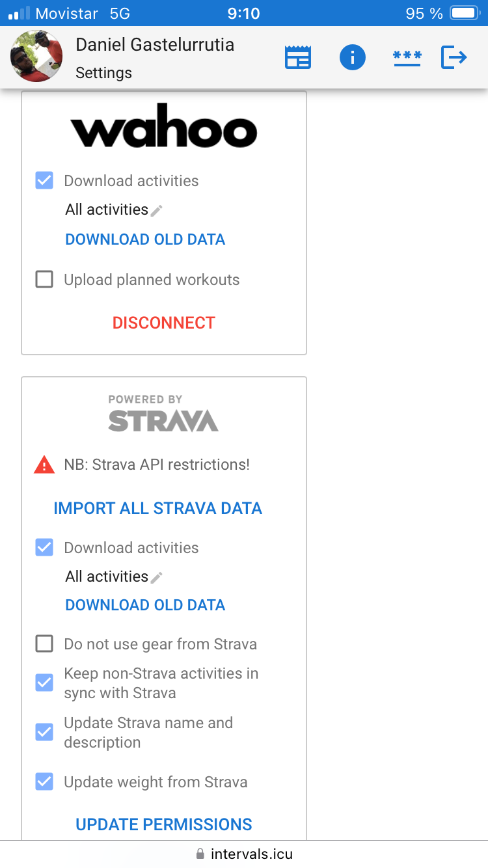Tap the red Strava API warning triangle
Screen dimensions: 488x868
(44, 465)
